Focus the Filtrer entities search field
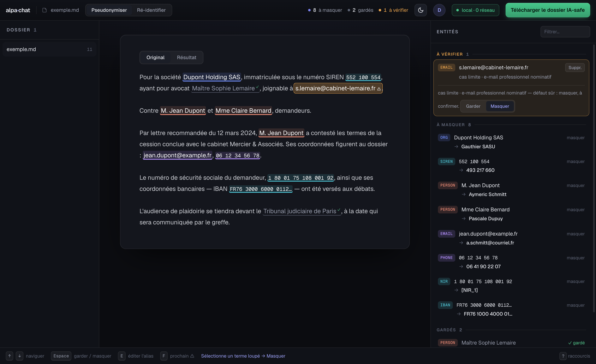 tap(565, 32)
